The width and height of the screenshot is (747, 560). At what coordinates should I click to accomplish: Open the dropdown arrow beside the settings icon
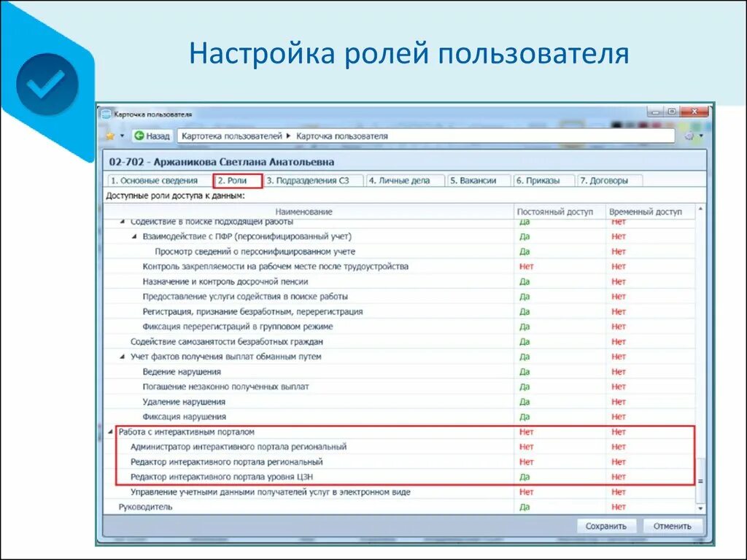click(x=701, y=136)
